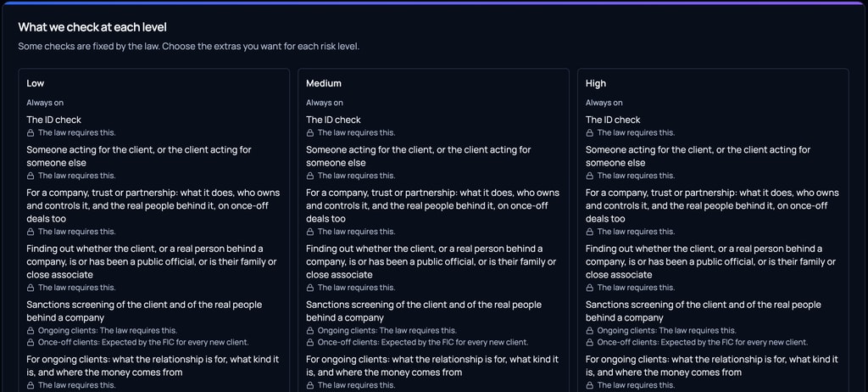Select the Low risk level heading
868x392 pixels.
click(36, 83)
